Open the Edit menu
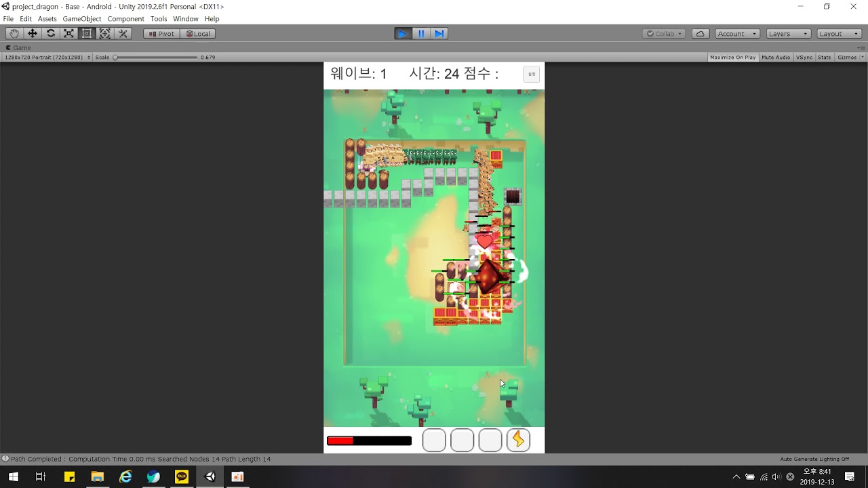868x488 pixels. [26, 19]
